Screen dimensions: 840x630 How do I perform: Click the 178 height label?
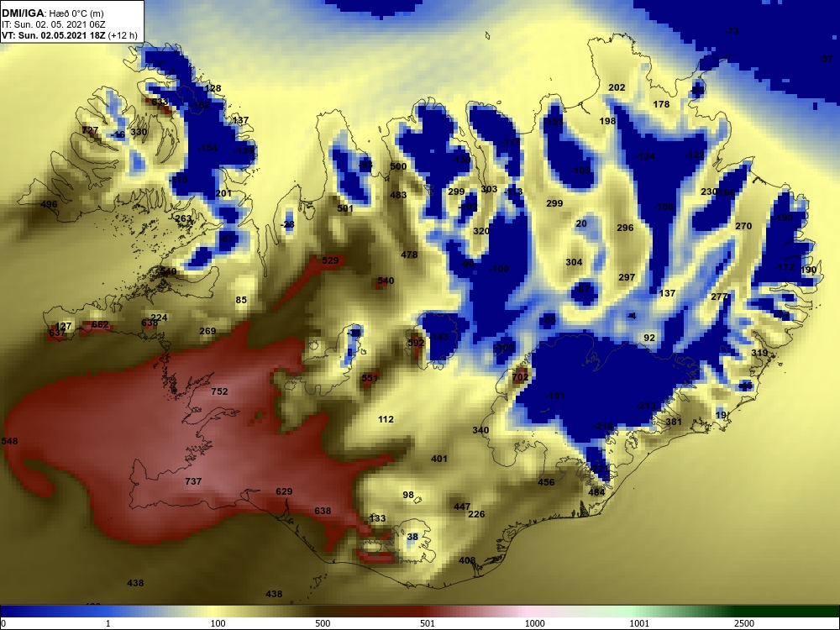pos(661,104)
